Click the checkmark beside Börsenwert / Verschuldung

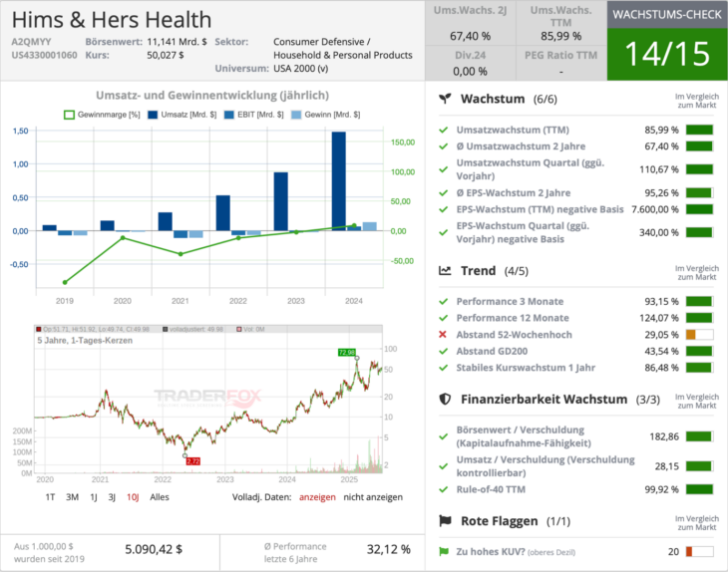tap(444, 436)
